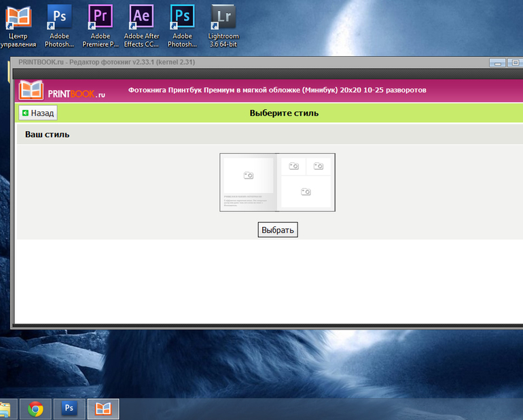Minimize the Printbook editor window
Image resolution: width=523 pixels, height=420 pixels.
pos(499,63)
